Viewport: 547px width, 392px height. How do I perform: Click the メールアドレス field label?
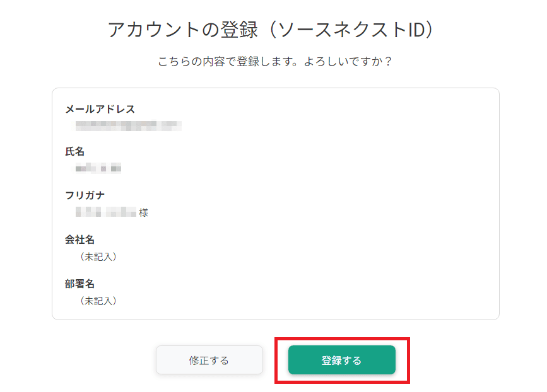click(x=100, y=109)
